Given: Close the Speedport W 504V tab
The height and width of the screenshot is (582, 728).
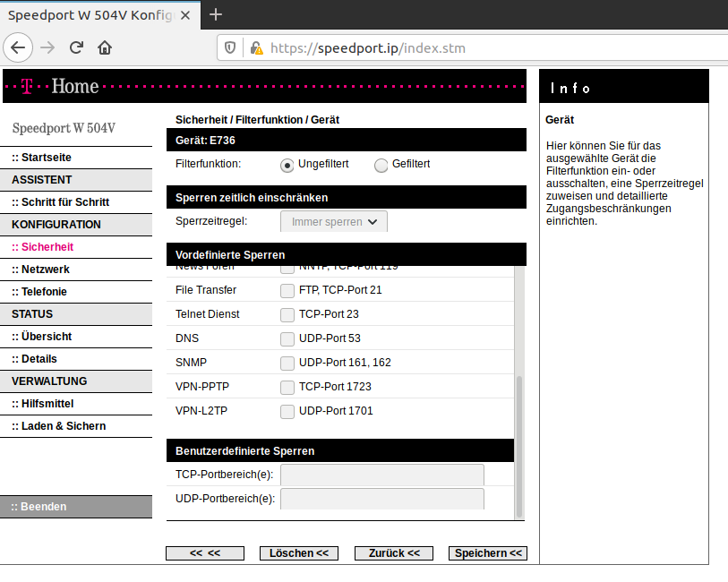Looking at the screenshot, I should pos(185,15).
